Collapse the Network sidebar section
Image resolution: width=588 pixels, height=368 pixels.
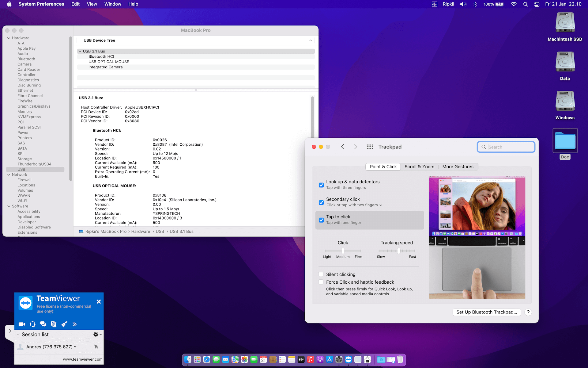click(x=9, y=175)
